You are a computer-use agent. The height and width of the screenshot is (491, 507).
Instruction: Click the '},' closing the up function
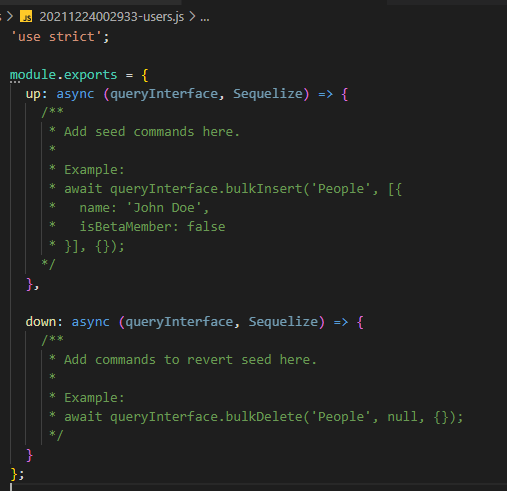pyautogui.click(x=33, y=284)
